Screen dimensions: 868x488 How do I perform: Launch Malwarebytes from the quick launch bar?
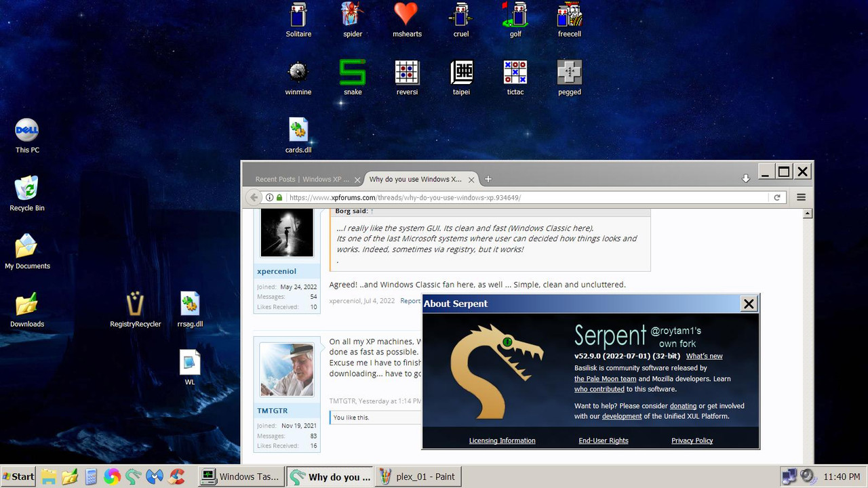pyautogui.click(x=155, y=476)
